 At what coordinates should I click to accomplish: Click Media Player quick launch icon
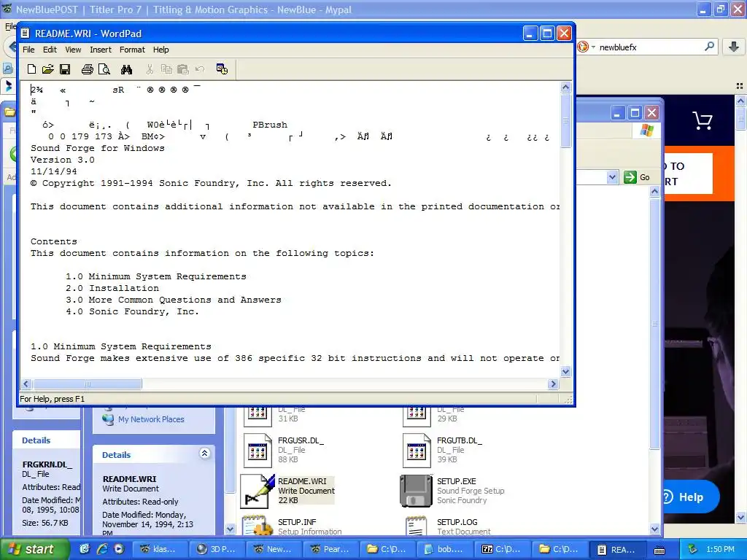pyautogui.click(x=119, y=549)
